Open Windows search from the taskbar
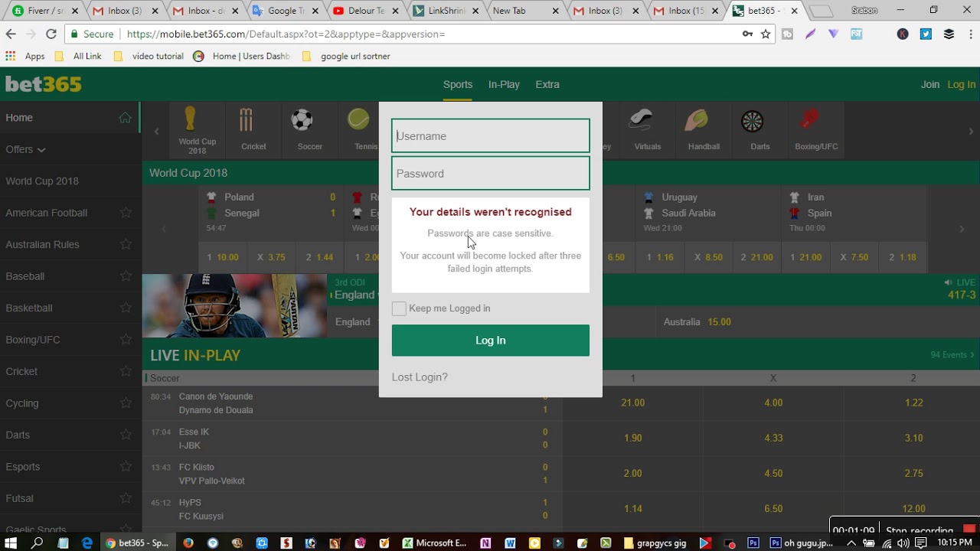The width and height of the screenshot is (980, 551). (37, 543)
